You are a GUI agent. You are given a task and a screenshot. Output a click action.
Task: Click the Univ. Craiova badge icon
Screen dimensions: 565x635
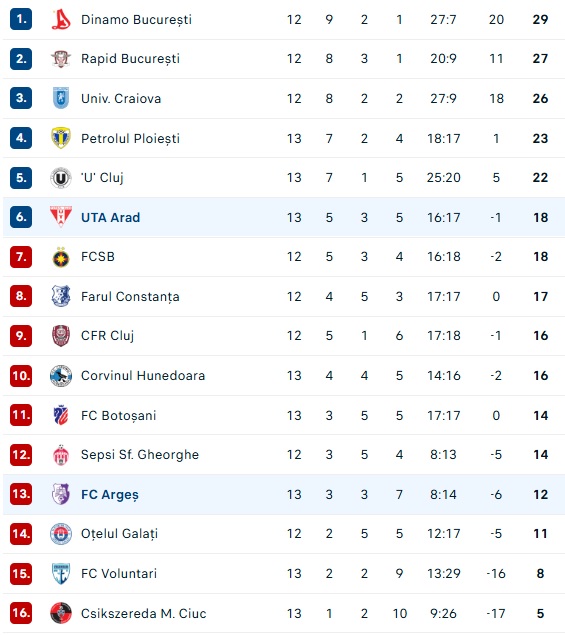61,98
